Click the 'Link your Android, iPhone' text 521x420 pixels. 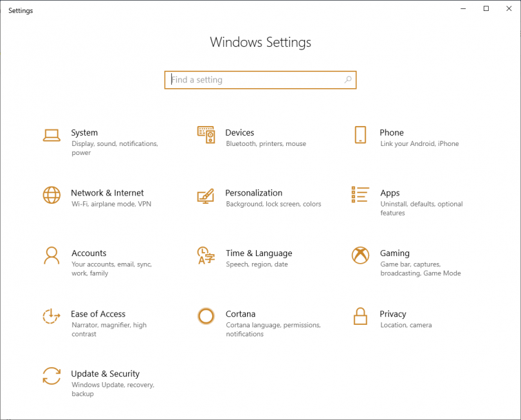pyautogui.click(x=421, y=143)
